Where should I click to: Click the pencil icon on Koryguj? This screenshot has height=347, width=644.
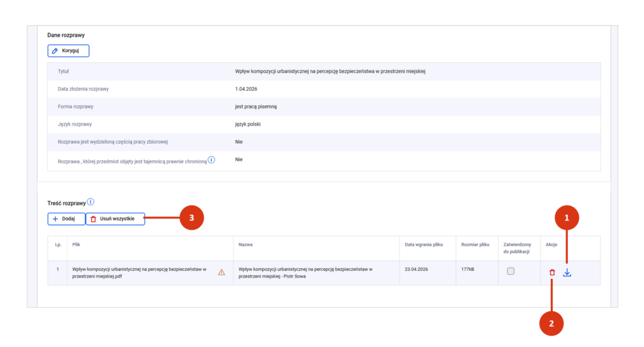point(55,50)
